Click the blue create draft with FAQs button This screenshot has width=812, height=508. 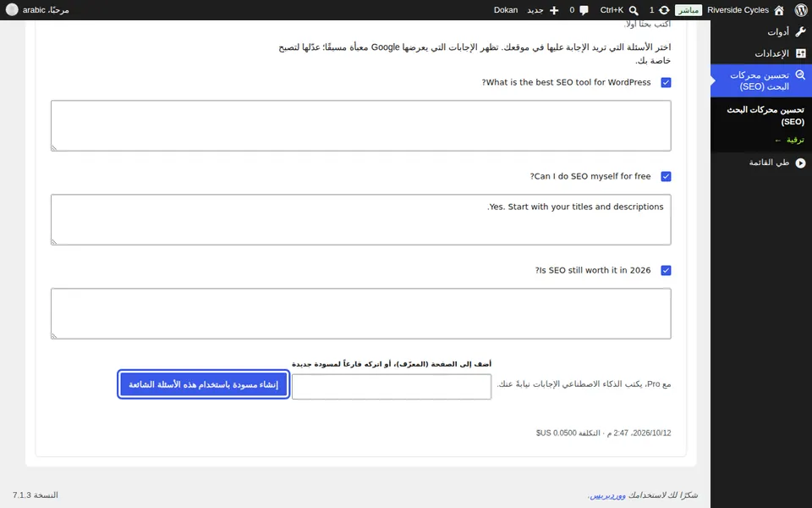click(x=204, y=384)
